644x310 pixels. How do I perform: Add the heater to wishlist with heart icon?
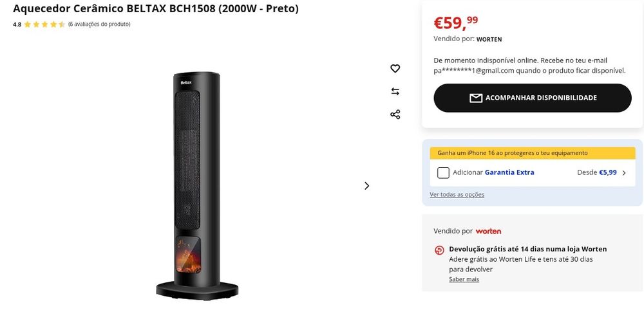click(395, 69)
